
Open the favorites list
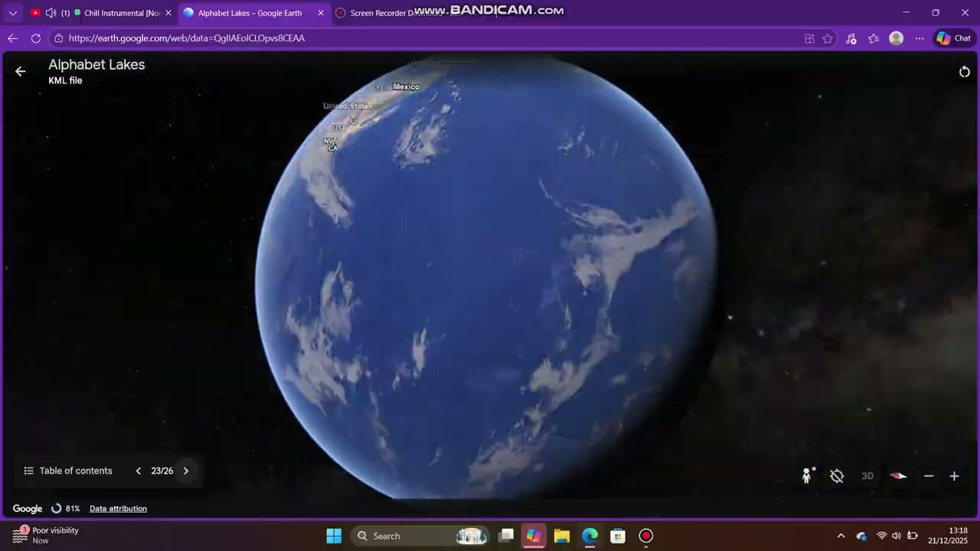874,38
